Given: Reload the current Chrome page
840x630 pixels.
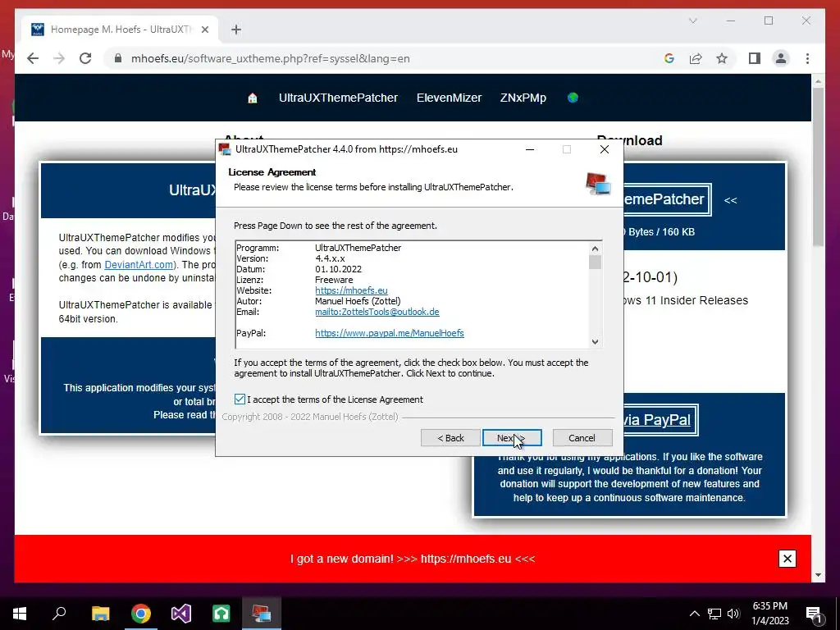Looking at the screenshot, I should [85, 58].
